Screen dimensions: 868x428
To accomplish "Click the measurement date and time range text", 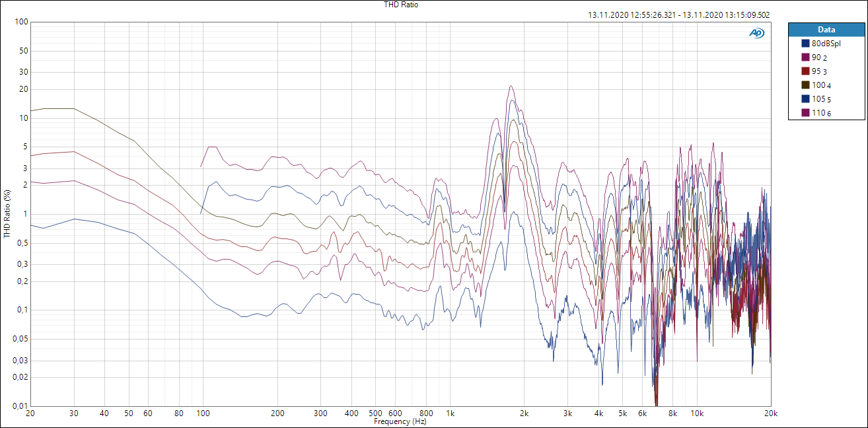I will coord(678,15).
